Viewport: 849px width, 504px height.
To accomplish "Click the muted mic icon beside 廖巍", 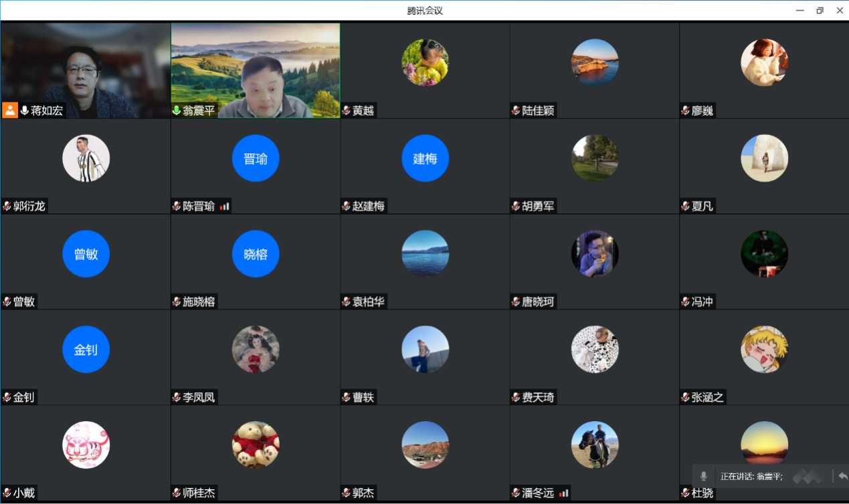I will [x=686, y=110].
